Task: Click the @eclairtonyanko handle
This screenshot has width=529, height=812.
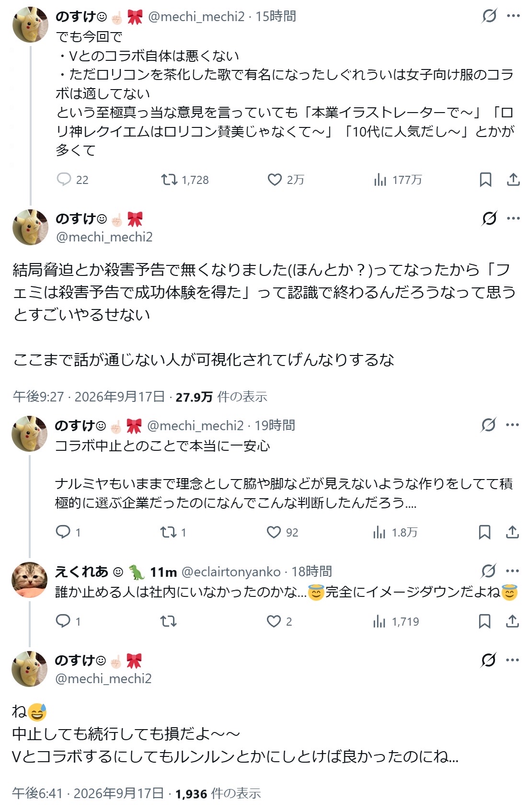Action: click(231, 572)
